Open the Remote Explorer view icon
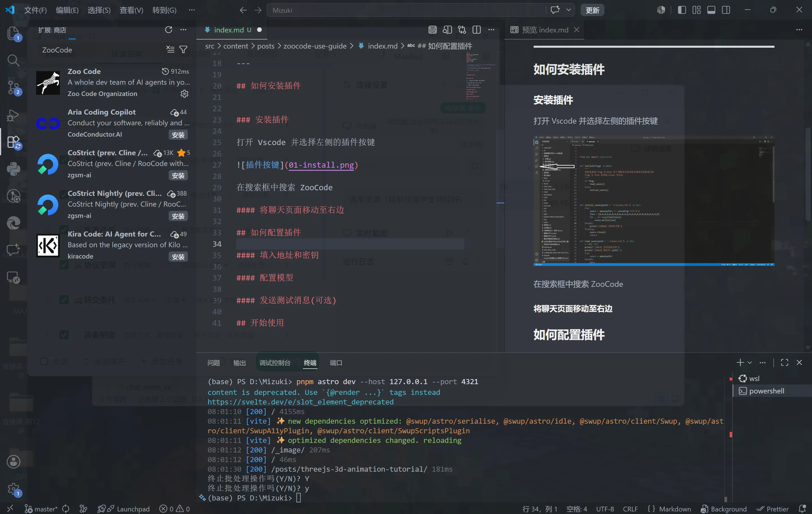812x514 pixels. pyautogui.click(x=14, y=278)
